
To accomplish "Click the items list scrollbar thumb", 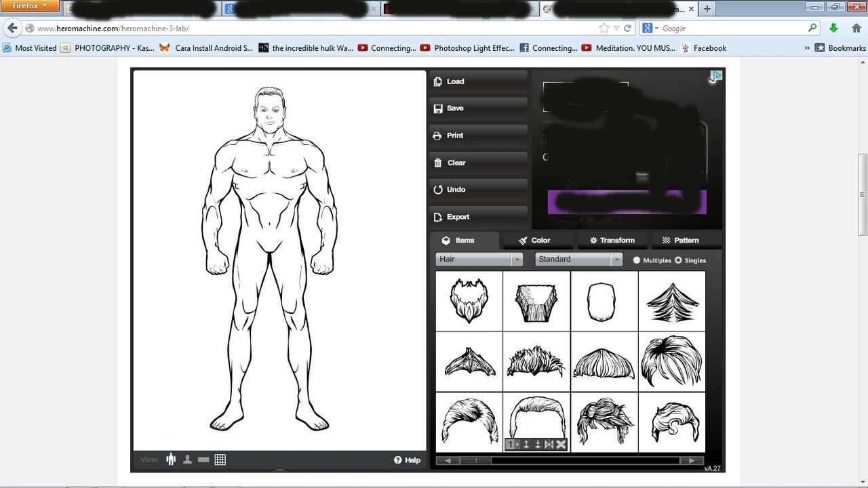I will pos(475,460).
